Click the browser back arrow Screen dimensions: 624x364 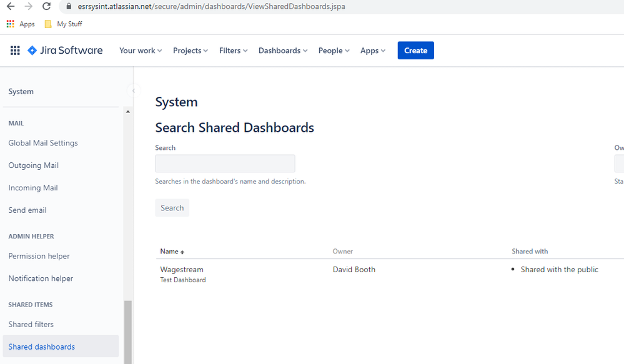click(x=11, y=6)
